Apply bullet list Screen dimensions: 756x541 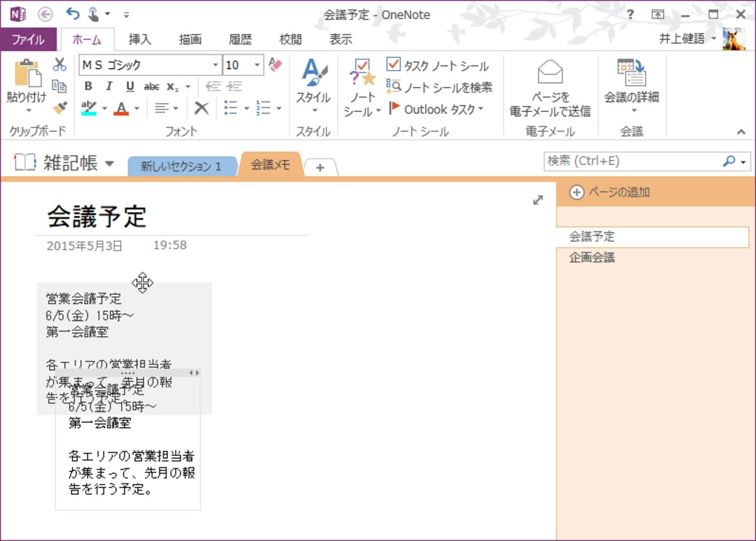pyautogui.click(x=231, y=108)
